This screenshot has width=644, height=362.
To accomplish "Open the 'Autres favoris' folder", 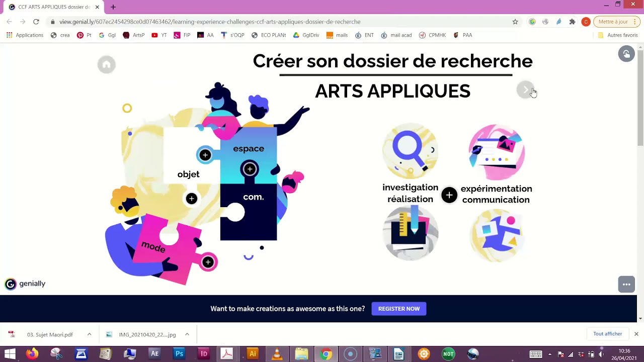I will pos(617,35).
